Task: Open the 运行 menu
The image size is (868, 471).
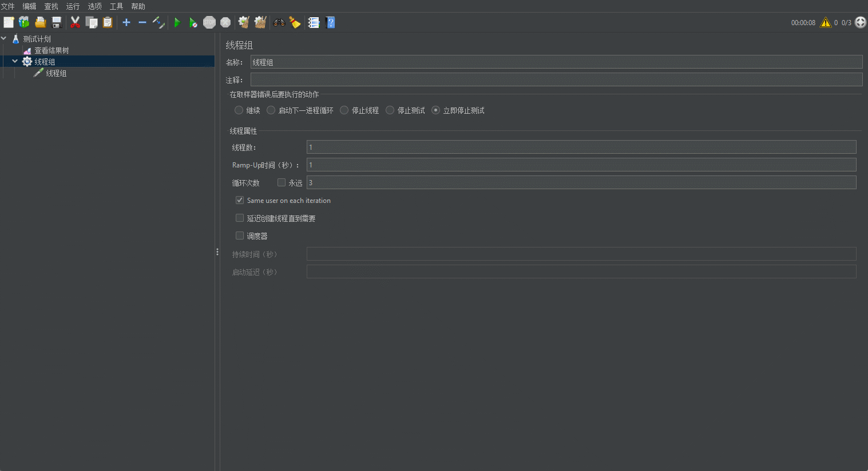Action: [x=73, y=6]
